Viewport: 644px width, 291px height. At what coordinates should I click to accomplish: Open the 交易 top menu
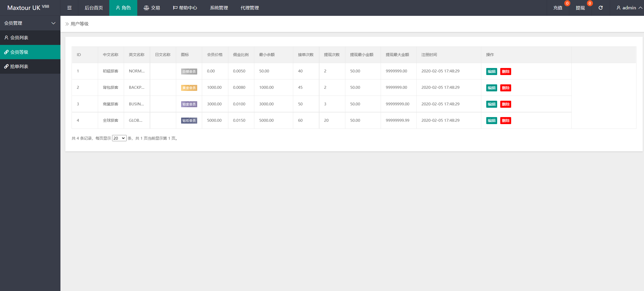152,8
